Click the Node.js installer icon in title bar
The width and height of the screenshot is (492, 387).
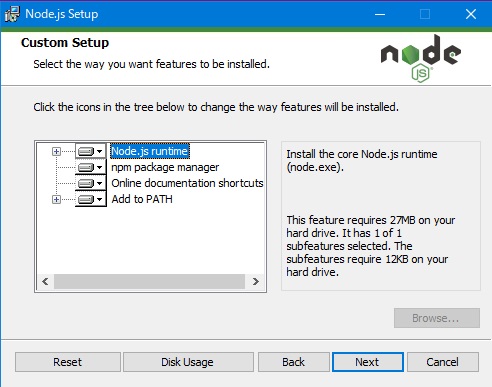[12, 14]
